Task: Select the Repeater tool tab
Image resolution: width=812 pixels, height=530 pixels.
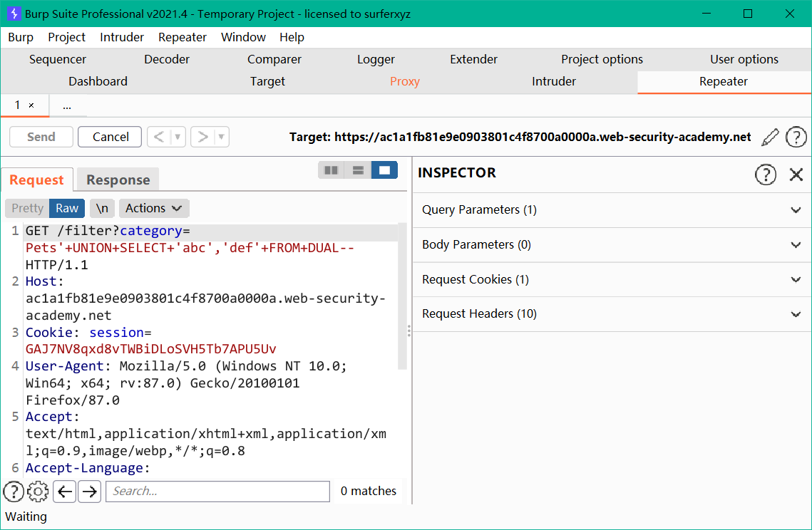Action: point(724,82)
